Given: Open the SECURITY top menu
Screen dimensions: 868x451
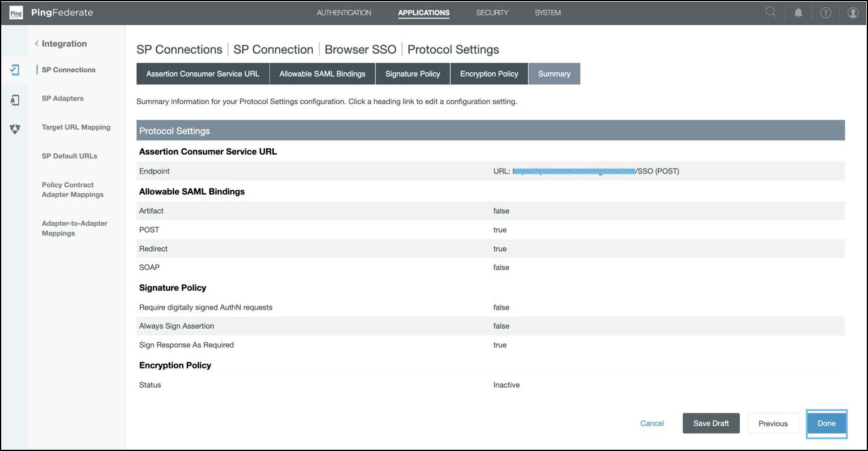Looking at the screenshot, I should coord(492,13).
